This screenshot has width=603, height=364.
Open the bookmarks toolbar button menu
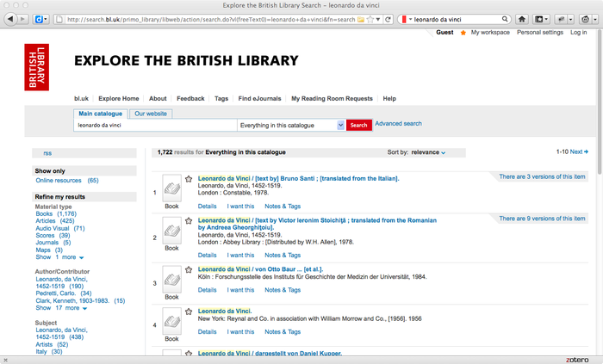point(542,19)
